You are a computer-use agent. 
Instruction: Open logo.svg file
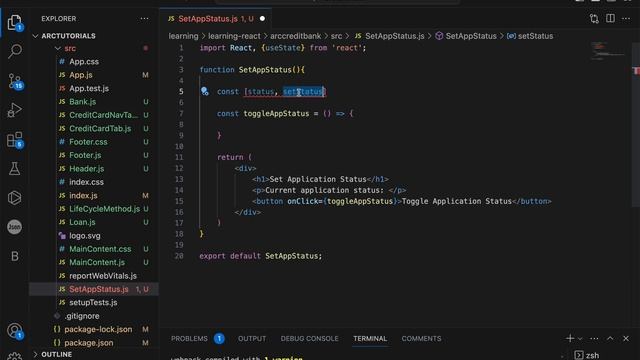point(84,236)
